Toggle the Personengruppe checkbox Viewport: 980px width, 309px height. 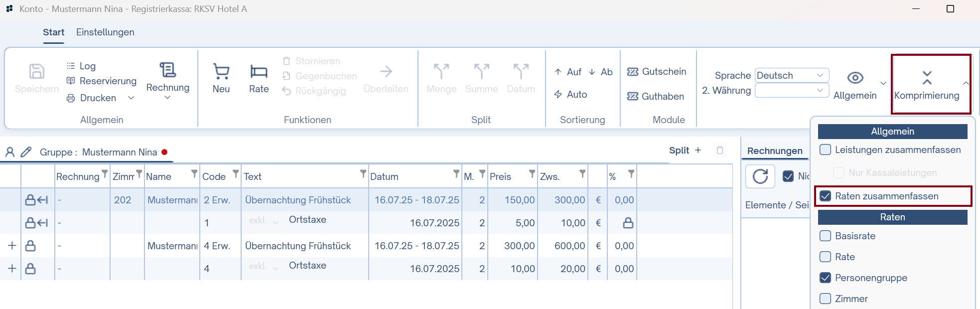pyautogui.click(x=826, y=278)
